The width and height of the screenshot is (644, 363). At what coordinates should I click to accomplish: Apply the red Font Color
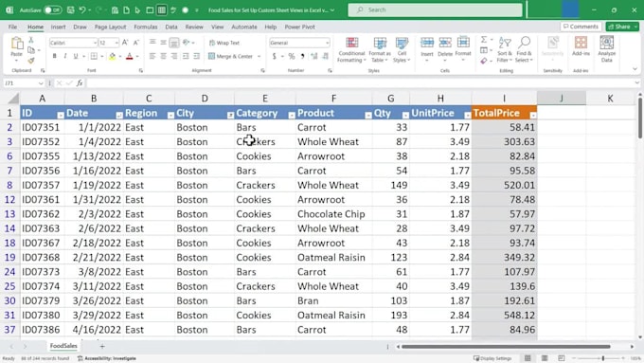[x=130, y=56]
